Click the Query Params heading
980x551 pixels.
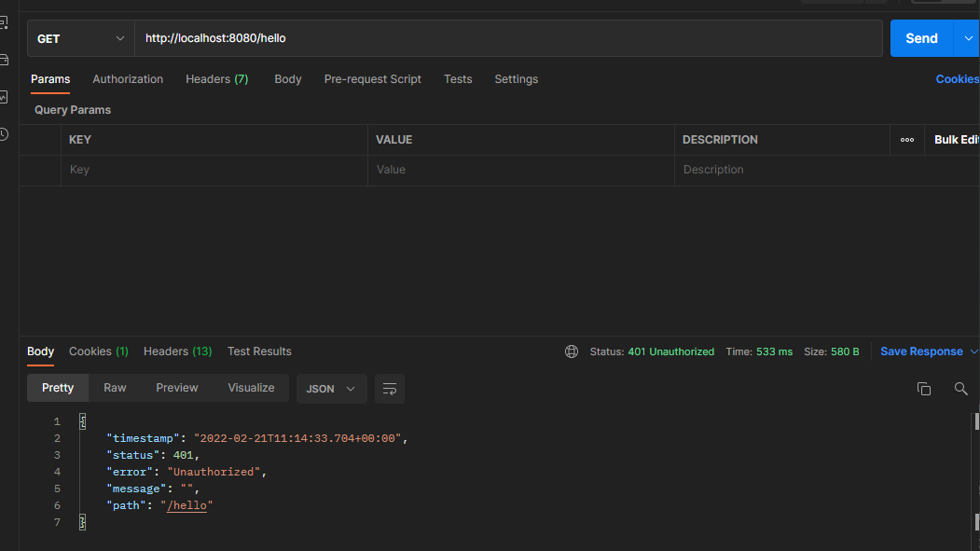73,110
